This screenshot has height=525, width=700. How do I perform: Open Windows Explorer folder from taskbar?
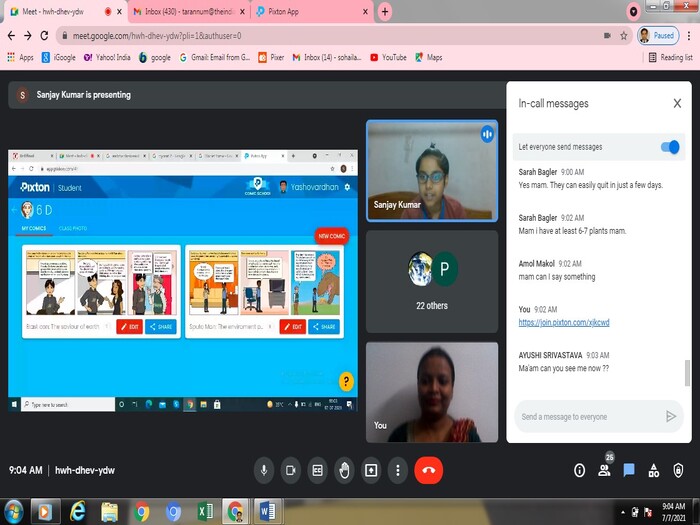click(109, 511)
